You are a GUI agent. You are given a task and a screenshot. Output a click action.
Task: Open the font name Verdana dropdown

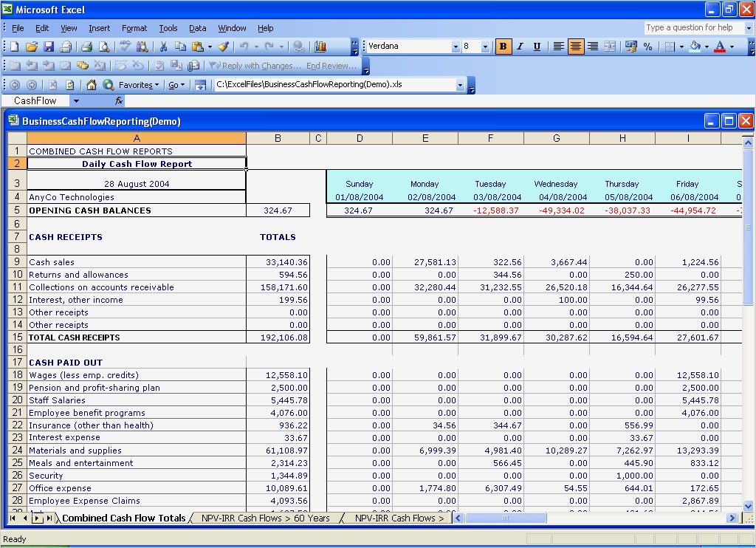point(456,47)
